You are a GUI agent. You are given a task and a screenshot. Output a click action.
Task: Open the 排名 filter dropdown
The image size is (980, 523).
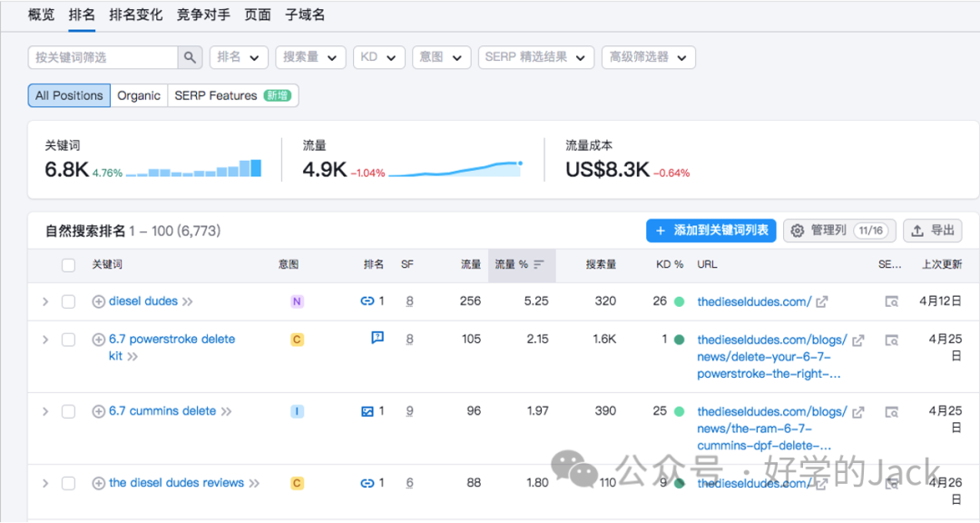point(239,57)
